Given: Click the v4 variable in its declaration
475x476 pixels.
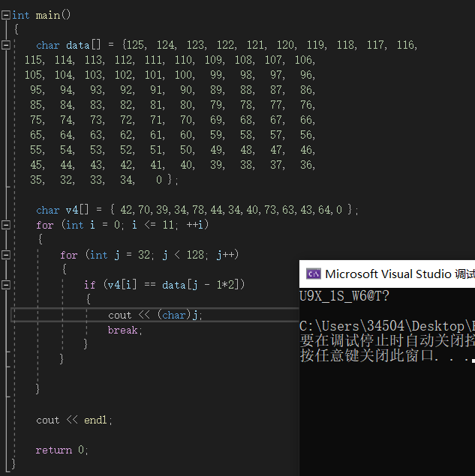Looking at the screenshot, I should pyautogui.click(x=72, y=210).
